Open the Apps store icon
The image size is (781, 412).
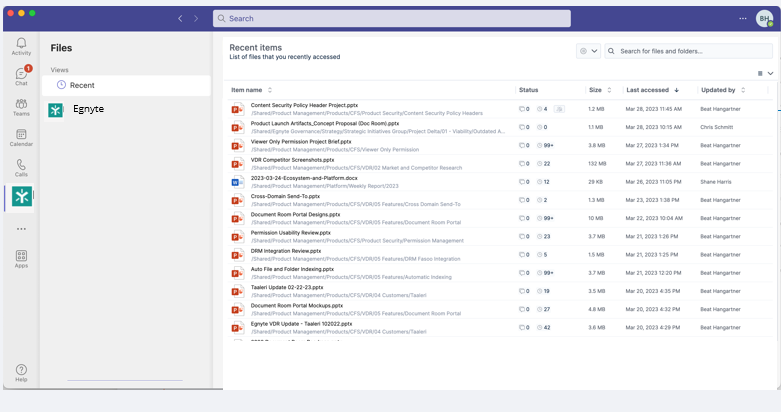(x=21, y=258)
